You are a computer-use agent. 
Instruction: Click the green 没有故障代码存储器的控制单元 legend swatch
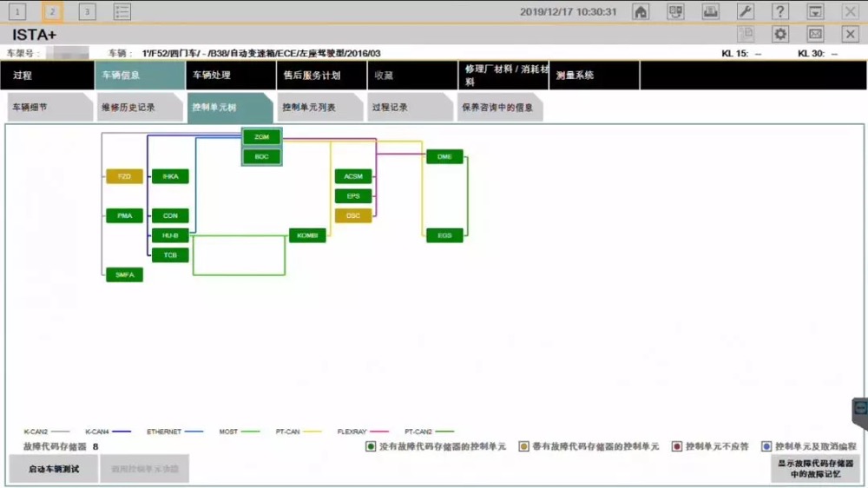click(371, 446)
